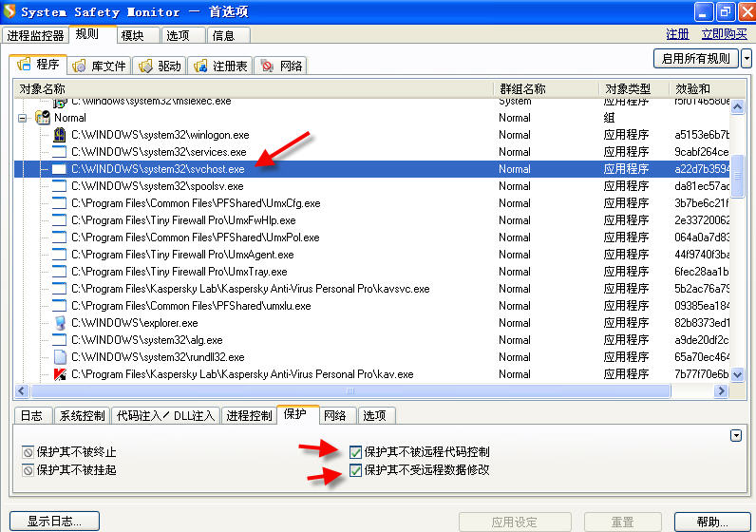
Task: Select the 库文件 rules tab
Action: point(100,66)
